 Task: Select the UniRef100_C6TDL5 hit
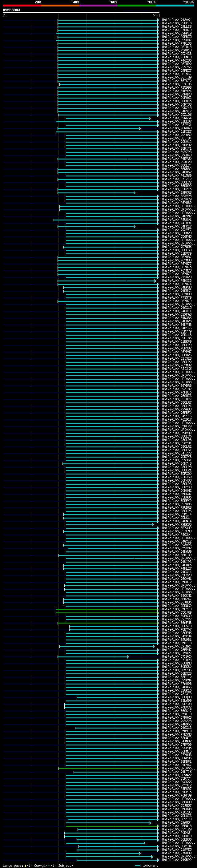177,47
